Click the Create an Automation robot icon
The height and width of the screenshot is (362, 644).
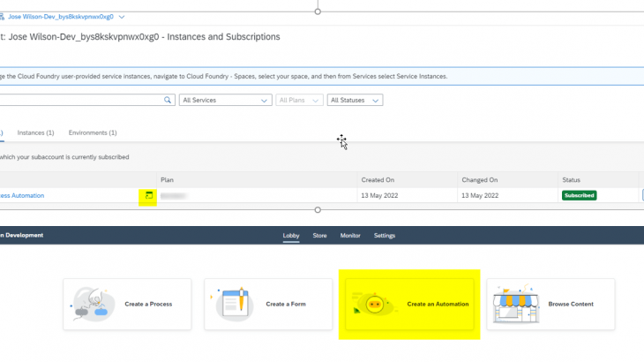click(373, 304)
